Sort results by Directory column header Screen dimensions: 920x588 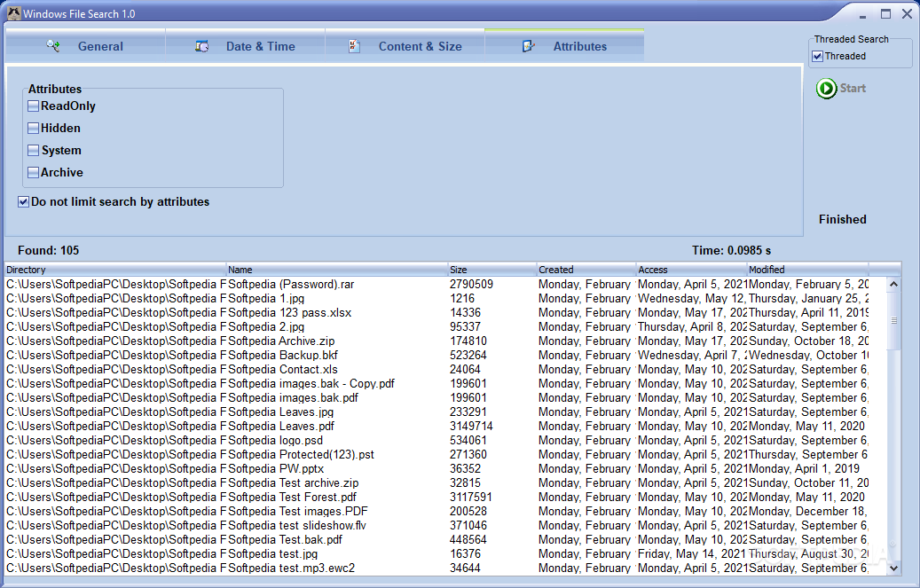tap(115, 270)
